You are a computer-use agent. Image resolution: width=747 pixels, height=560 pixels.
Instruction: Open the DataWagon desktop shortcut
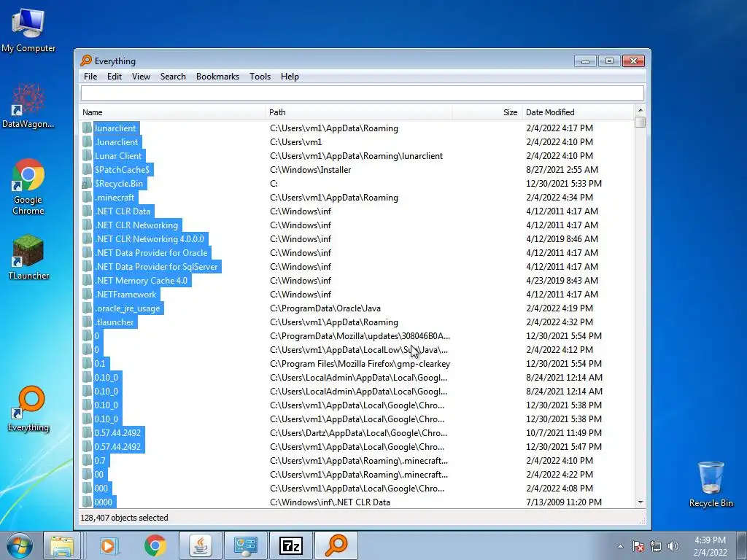pyautogui.click(x=28, y=106)
